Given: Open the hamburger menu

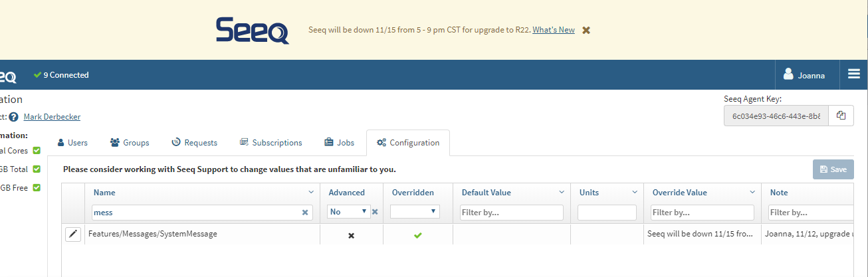Looking at the screenshot, I should coord(854,74).
